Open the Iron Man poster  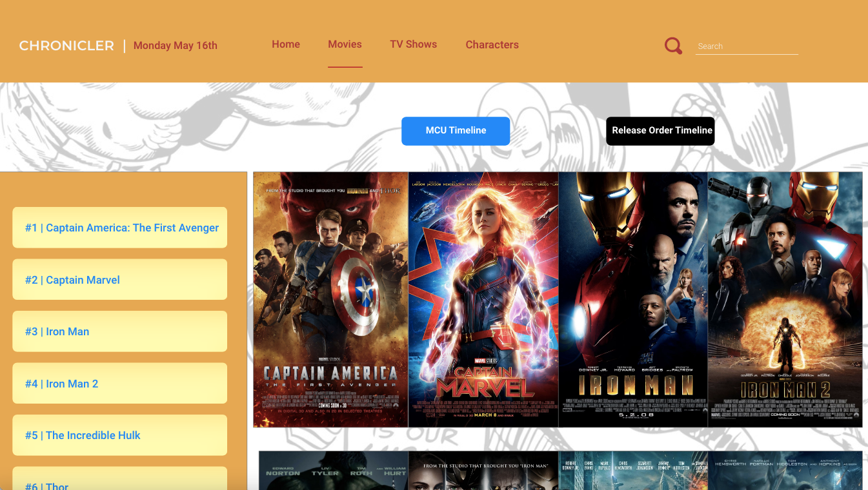(633, 299)
